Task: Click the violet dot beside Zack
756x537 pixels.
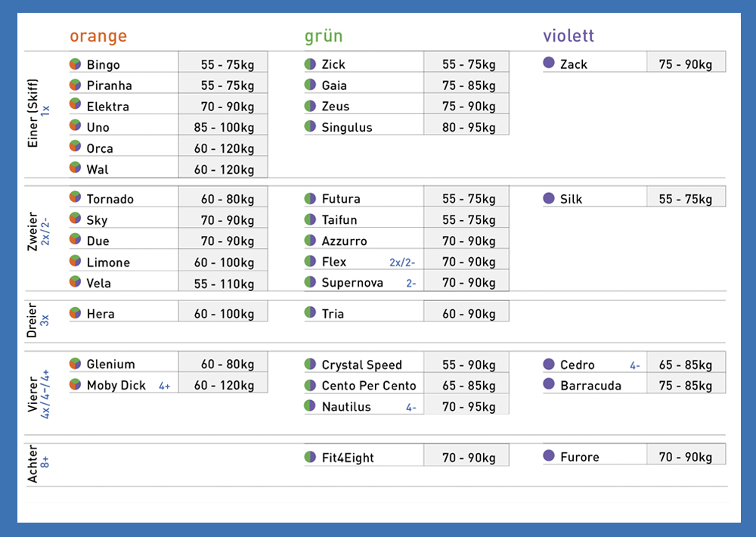Action: (x=549, y=64)
